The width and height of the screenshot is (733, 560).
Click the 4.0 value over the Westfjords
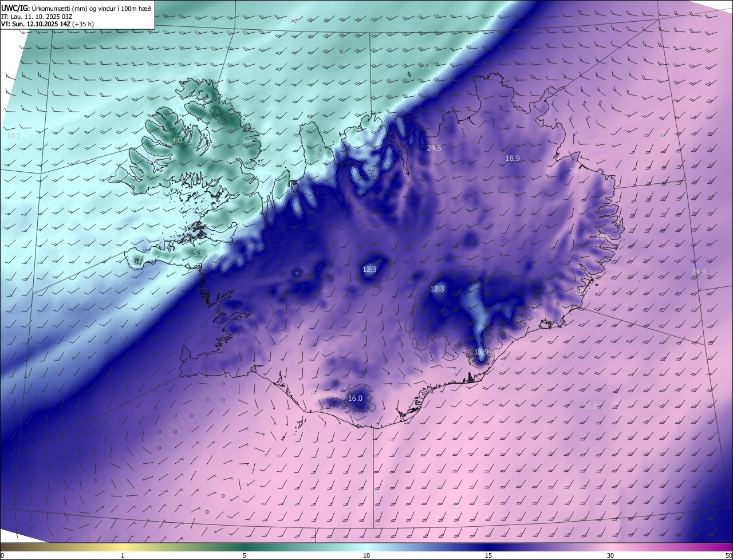pyautogui.click(x=177, y=140)
